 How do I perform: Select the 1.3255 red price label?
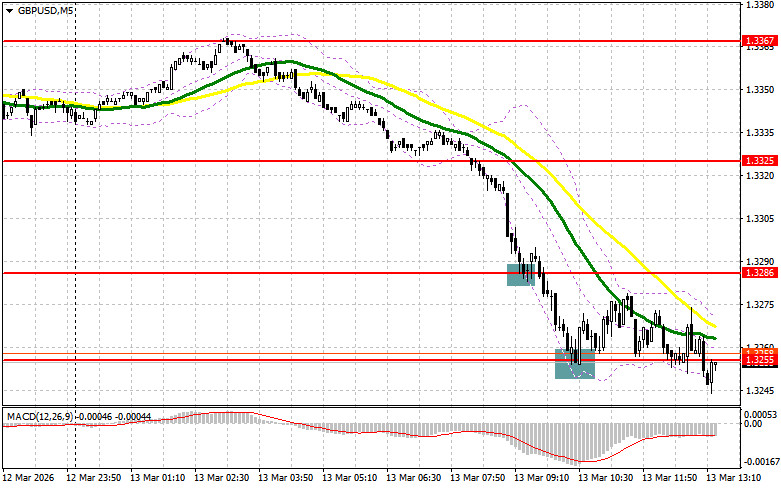coord(760,360)
